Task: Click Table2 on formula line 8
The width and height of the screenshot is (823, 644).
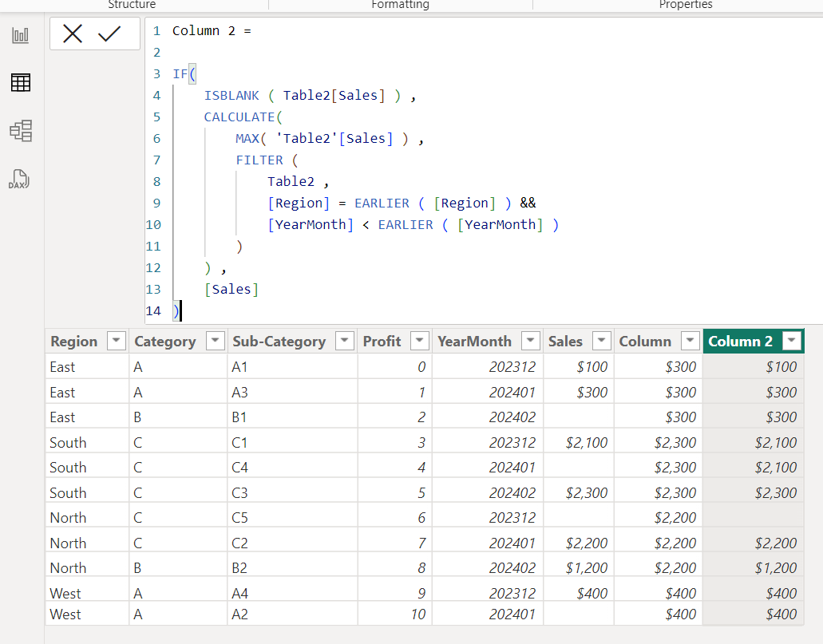Action: (x=291, y=182)
